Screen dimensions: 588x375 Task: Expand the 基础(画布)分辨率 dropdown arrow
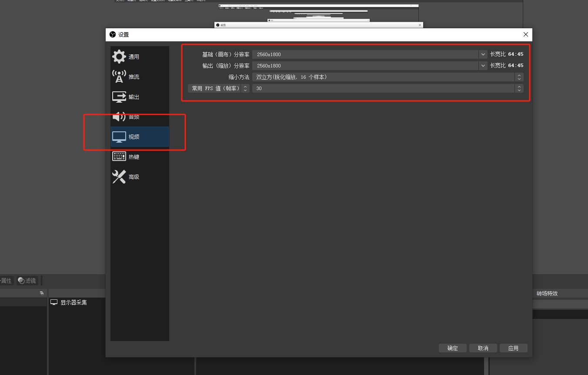point(483,54)
